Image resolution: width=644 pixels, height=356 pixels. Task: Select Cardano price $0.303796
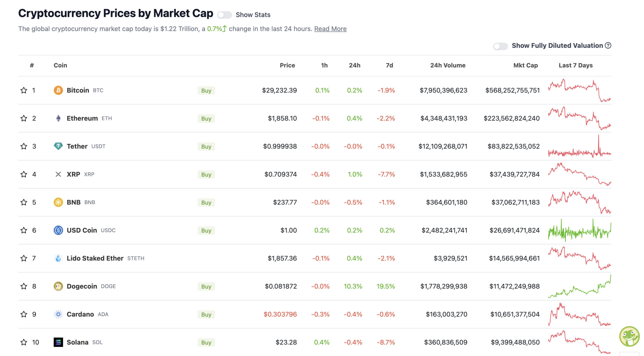pos(280,314)
